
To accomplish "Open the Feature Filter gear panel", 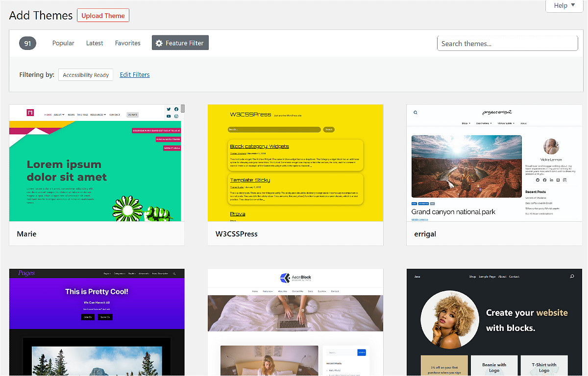I will pos(180,43).
